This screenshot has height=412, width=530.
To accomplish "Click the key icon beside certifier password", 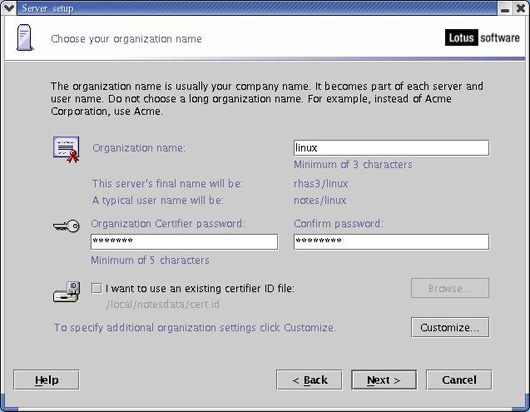I will tap(67, 226).
